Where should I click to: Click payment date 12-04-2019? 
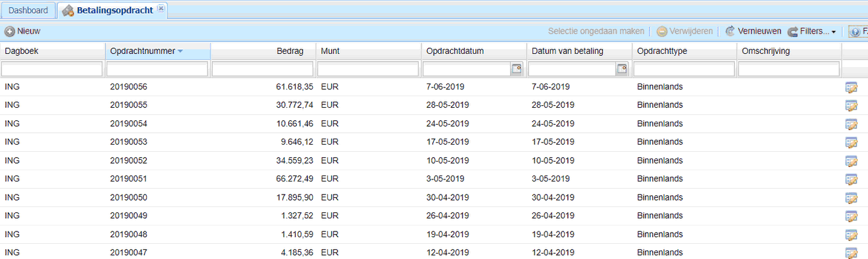[553, 252]
